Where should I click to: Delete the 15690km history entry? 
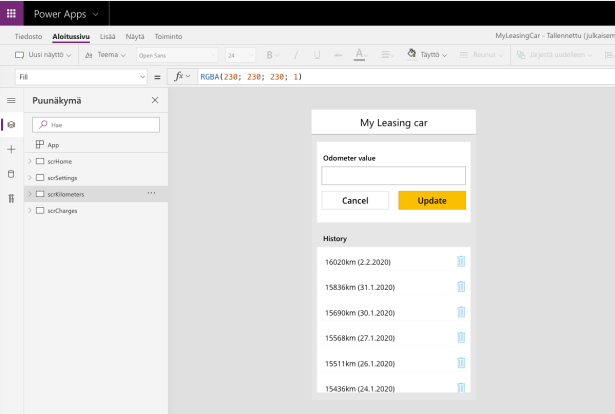(461, 312)
